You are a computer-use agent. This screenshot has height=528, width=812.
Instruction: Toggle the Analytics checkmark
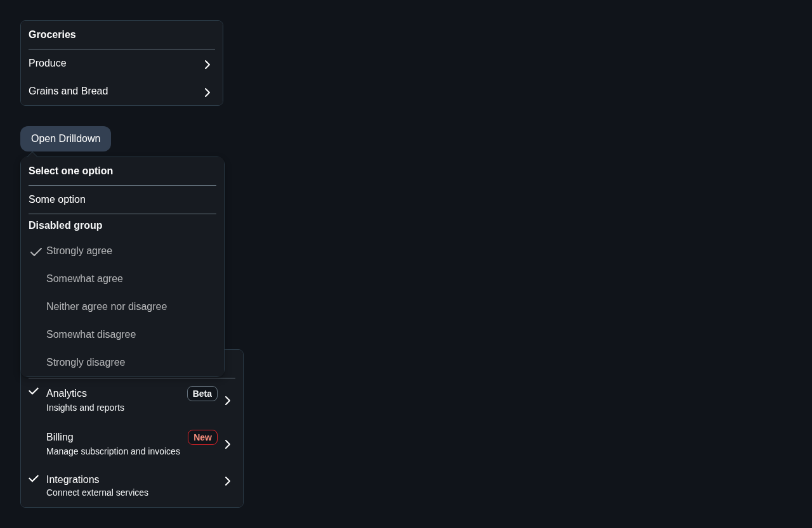[34, 391]
